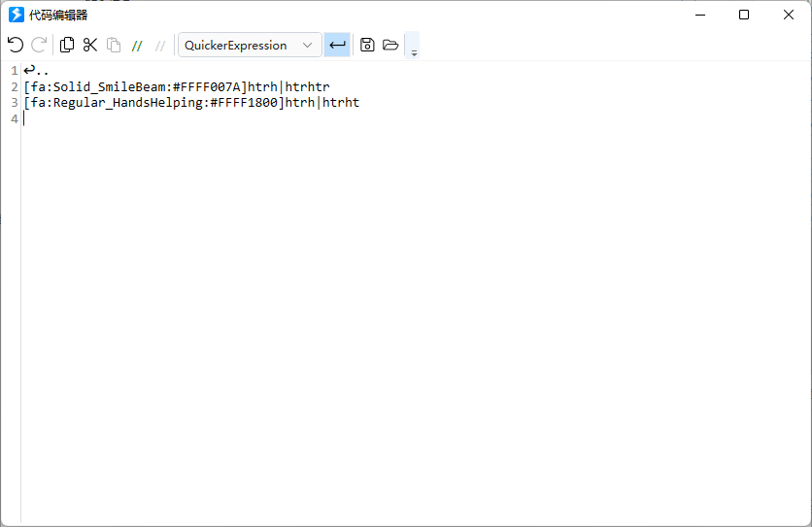Save code with the floppy disk icon
Screen dimensions: 812x527
[367, 45]
